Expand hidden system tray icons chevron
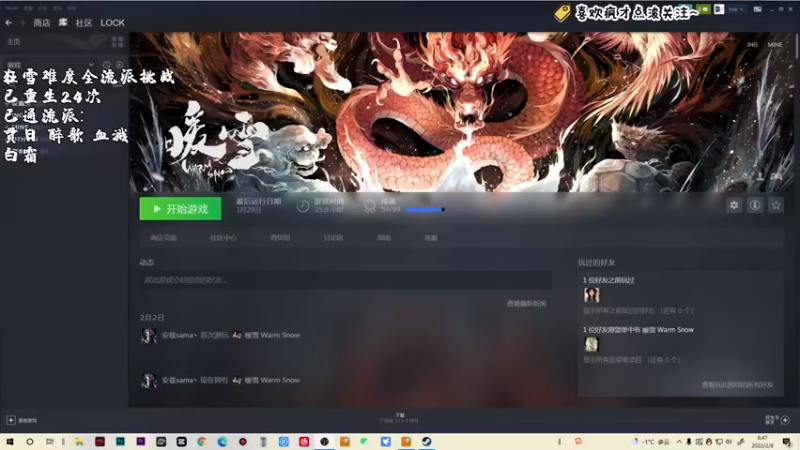The image size is (800, 450). point(679,442)
